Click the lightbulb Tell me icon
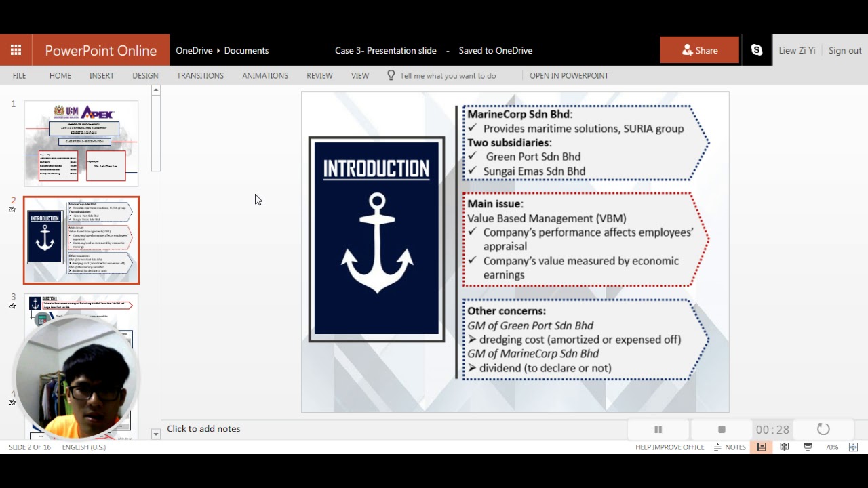This screenshot has width=868, height=488. [x=391, y=75]
